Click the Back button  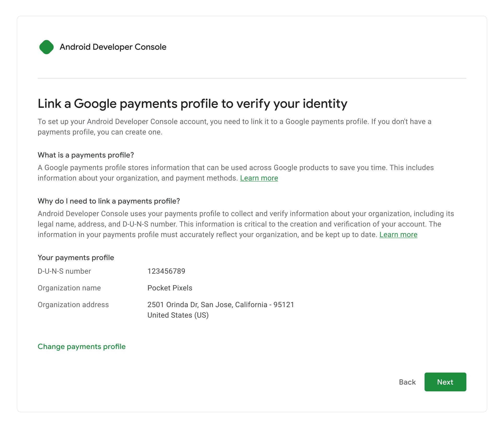tap(407, 382)
